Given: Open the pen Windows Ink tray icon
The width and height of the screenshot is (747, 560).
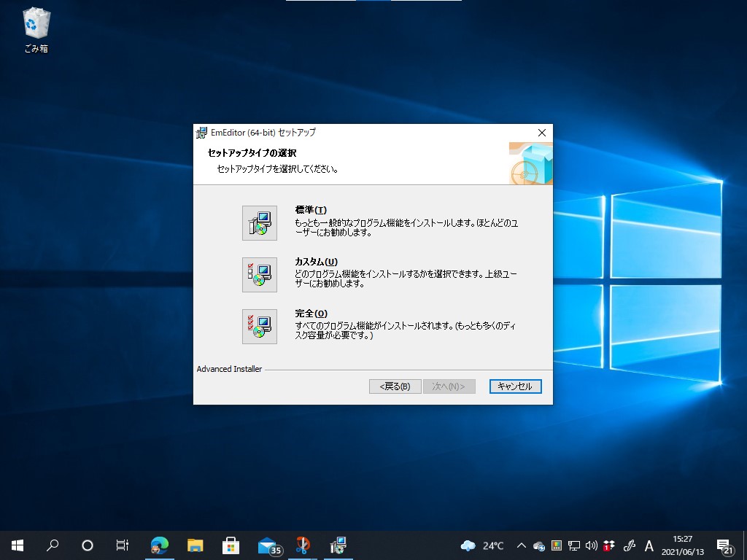Looking at the screenshot, I should click(x=630, y=545).
